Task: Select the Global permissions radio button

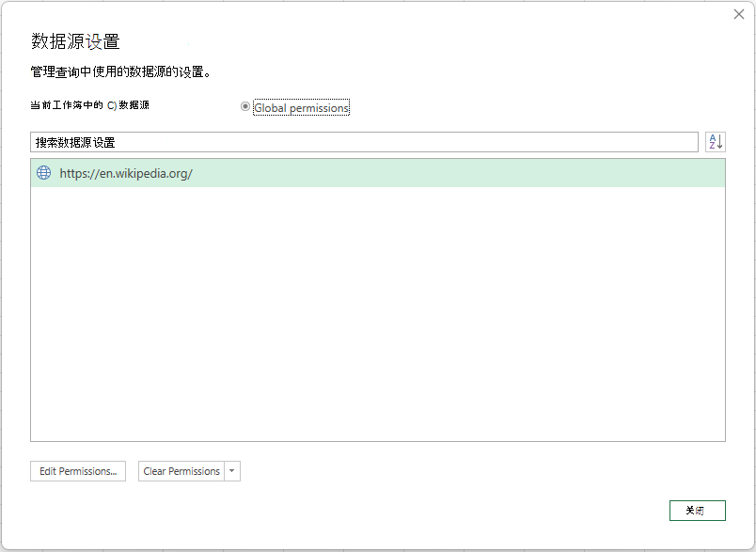Action: tap(244, 106)
